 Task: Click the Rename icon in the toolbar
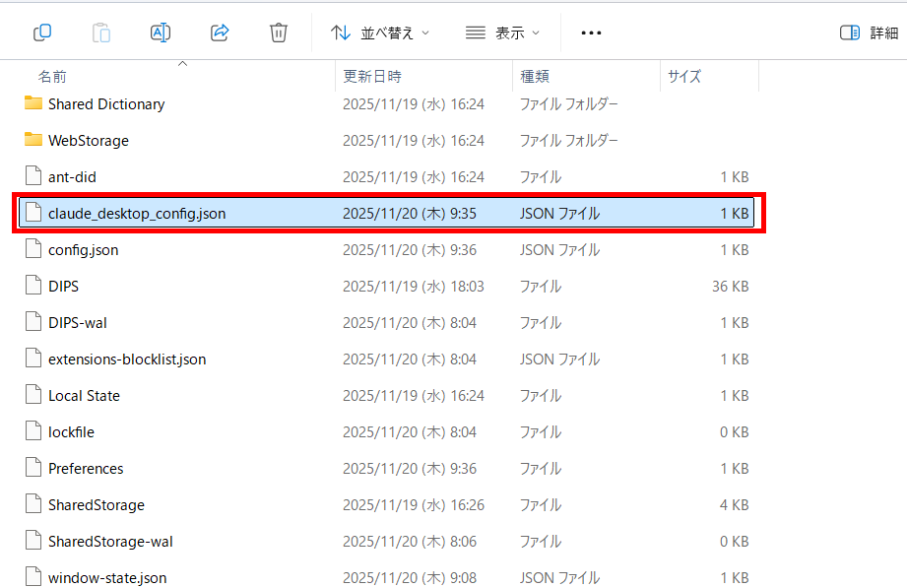pos(161,33)
